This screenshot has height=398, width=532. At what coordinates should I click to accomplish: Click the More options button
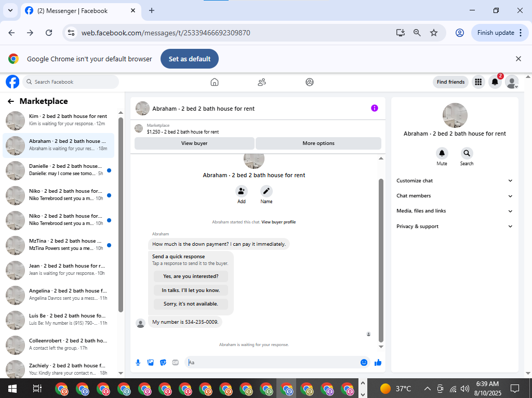point(318,143)
